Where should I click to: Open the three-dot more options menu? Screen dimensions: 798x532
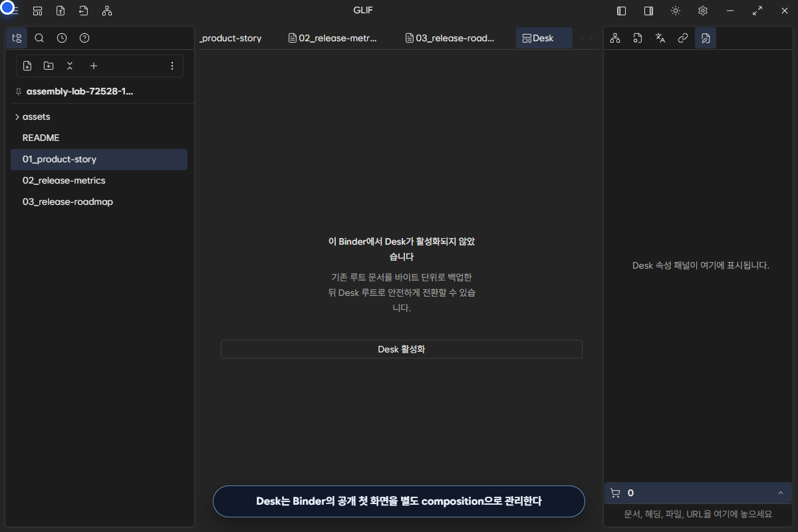(172, 66)
